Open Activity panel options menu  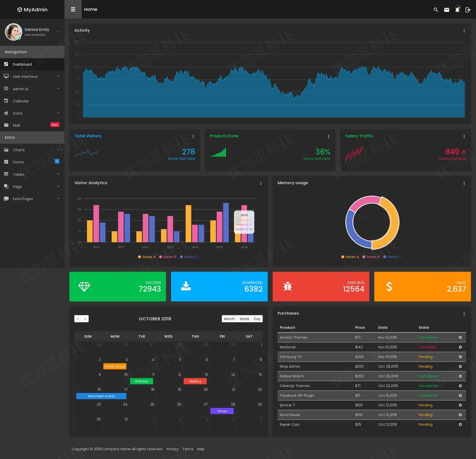click(x=464, y=31)
